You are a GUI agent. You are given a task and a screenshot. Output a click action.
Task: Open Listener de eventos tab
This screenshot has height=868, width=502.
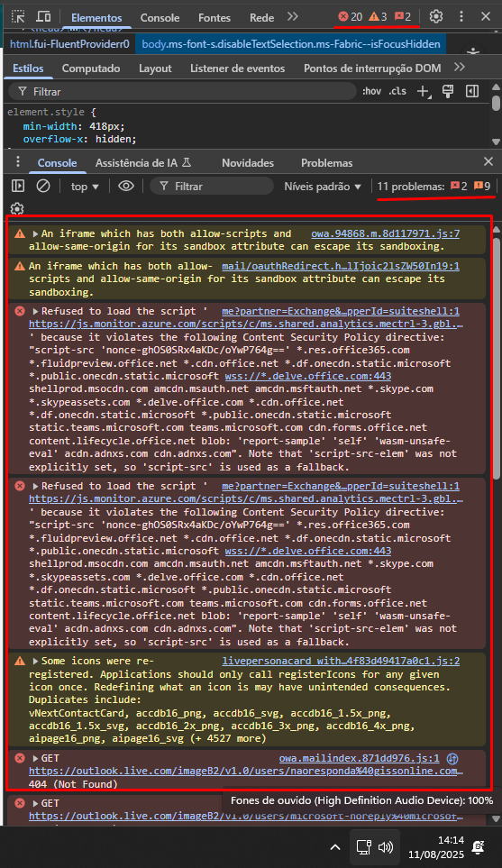click(237, 69)
